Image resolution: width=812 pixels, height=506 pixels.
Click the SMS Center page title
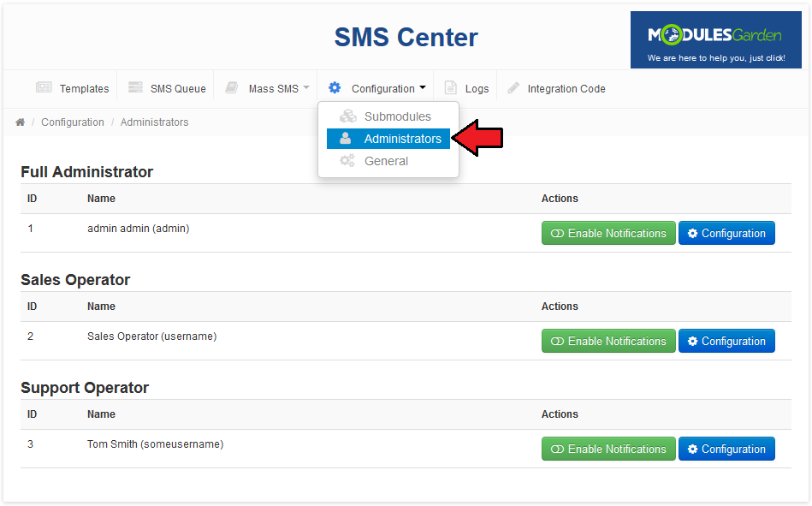(406, 38)
